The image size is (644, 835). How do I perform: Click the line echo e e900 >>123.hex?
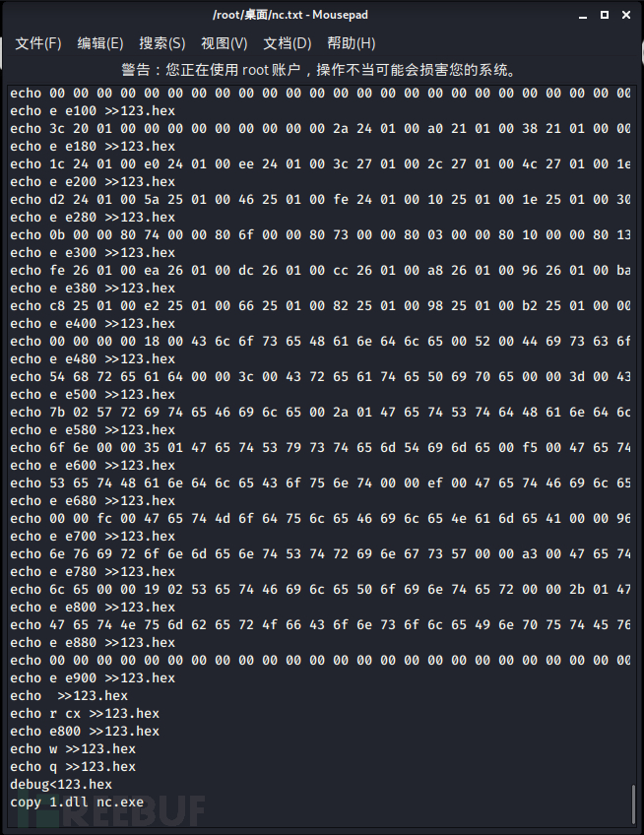point(93,677)
